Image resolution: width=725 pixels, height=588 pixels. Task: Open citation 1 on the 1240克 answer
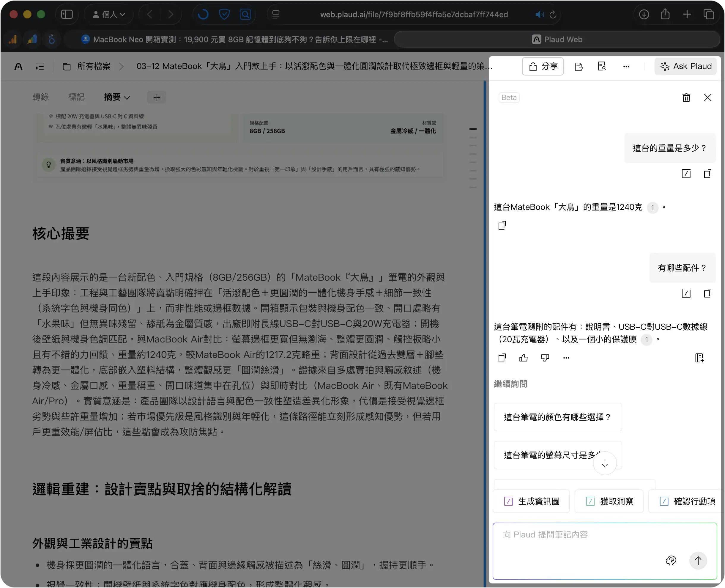(x=652, y=207)
